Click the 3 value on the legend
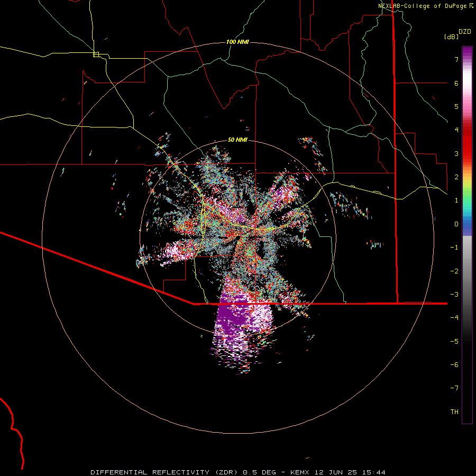 pyautogui.click(x=456, y=153)
